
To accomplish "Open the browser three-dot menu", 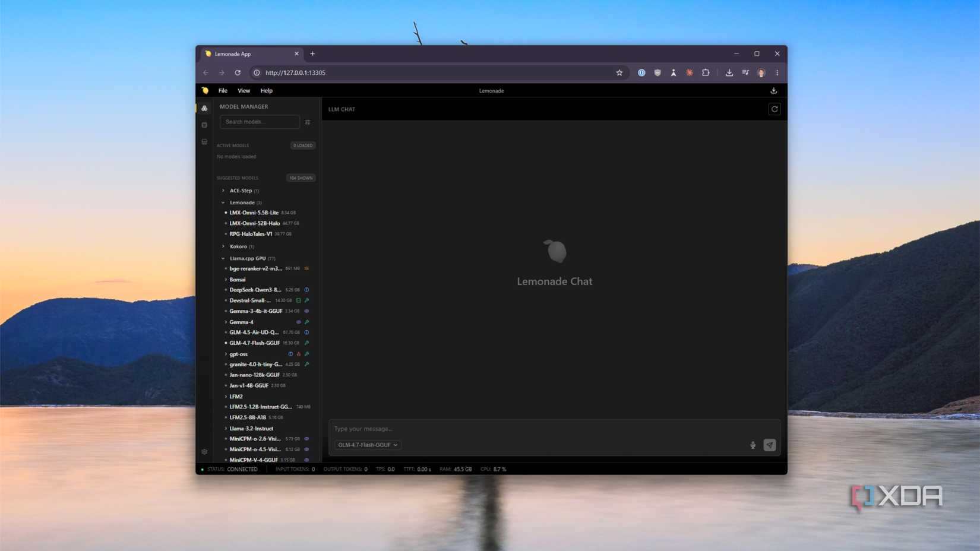I will (777, 72).
